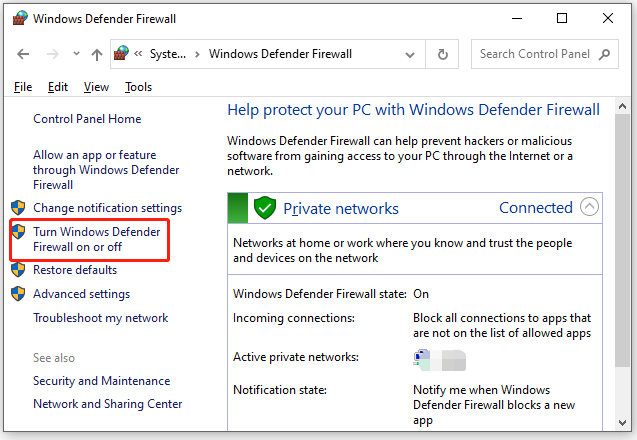637x440 pixels.
Task: Open the File menu
Action: [23, 87]
